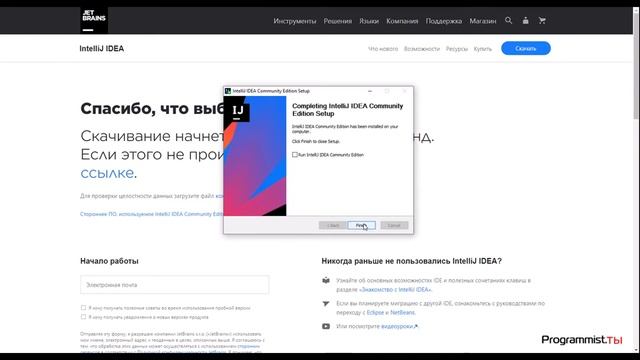Click the video play icon beside видеоуроки row
Image resolution: width=640 pixels, height=360 pixels.
[326, 327]
